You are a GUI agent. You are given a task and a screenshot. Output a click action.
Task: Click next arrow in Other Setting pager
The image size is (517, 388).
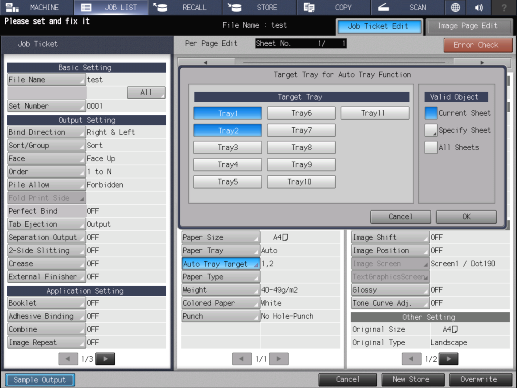449,359
